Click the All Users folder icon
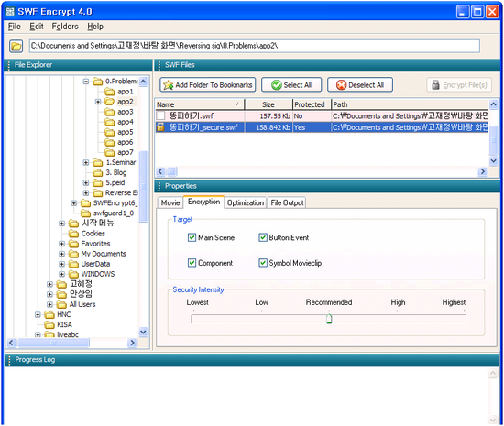The width and height of the screenshot is (504, 426). (x=61, y=304)
